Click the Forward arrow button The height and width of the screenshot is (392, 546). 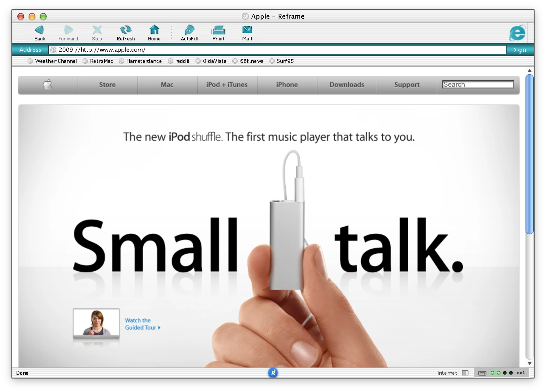68,33
